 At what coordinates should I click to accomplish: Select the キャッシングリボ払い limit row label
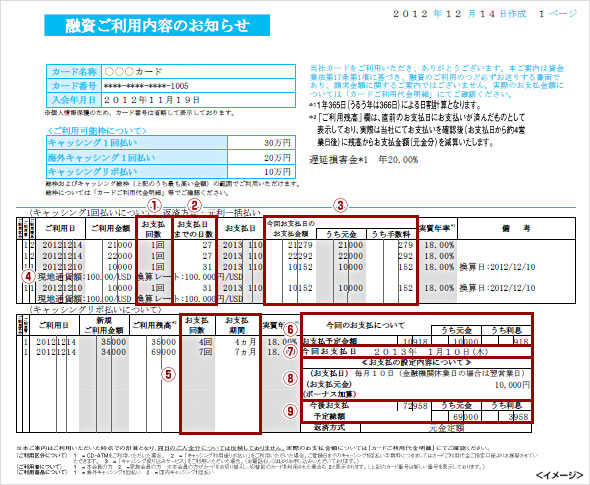coord(137,172)
